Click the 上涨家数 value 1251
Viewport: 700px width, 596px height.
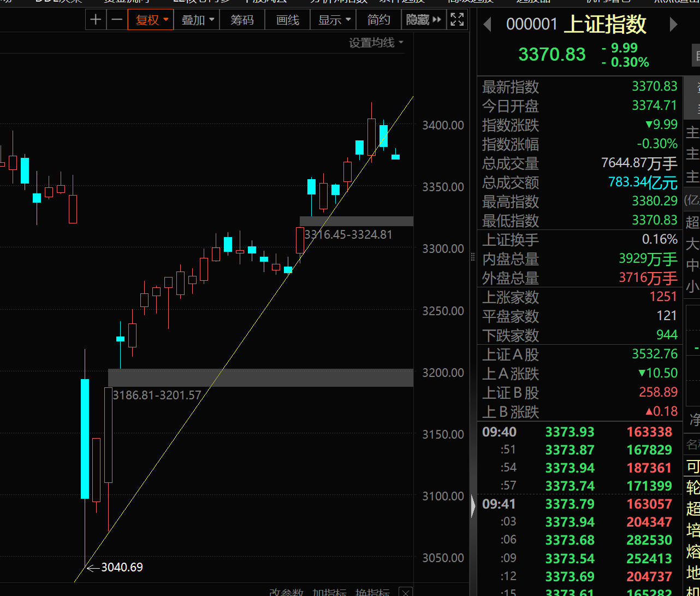click(x=663, y=297)
